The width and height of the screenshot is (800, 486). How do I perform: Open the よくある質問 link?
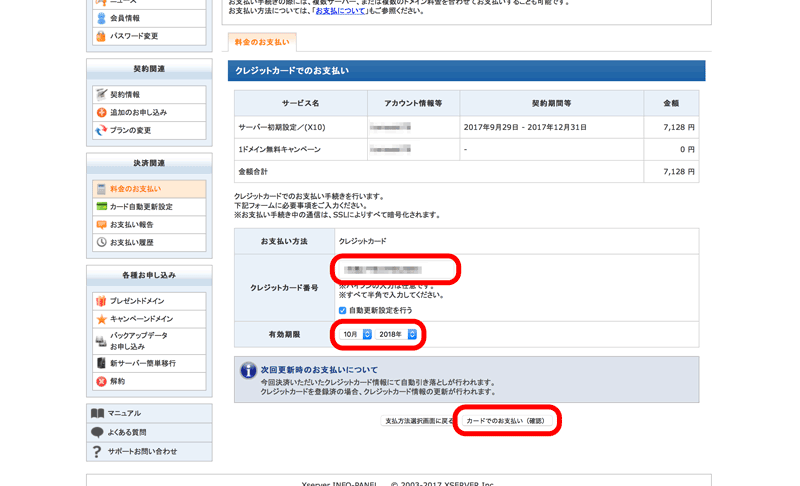(x=149, y=432)
